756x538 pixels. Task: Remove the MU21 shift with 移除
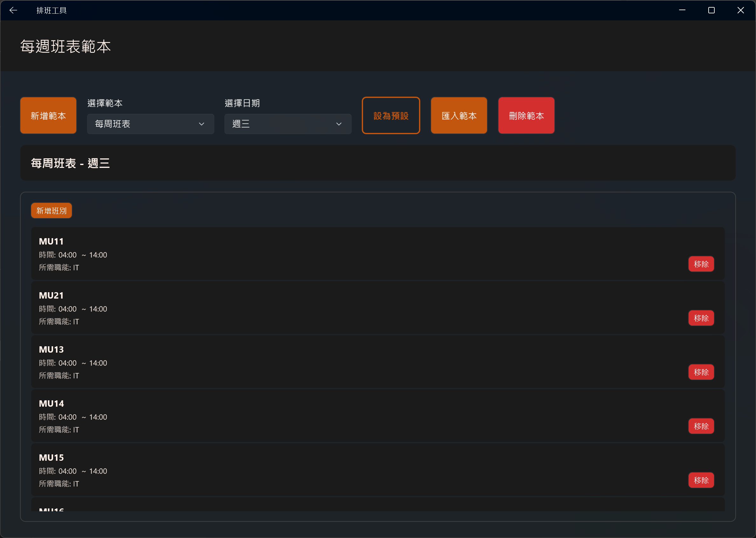(701, 318)
